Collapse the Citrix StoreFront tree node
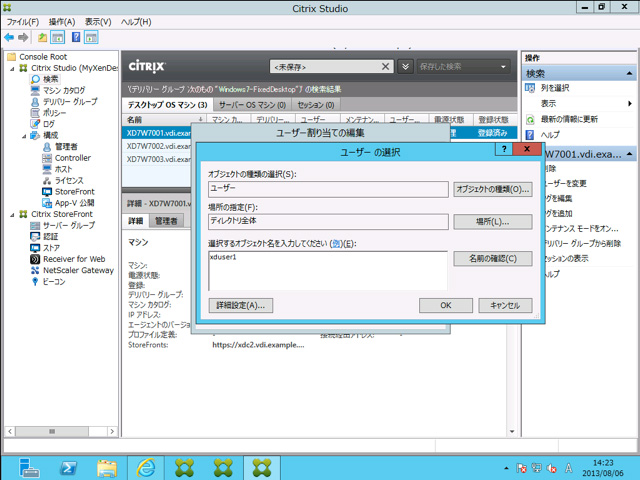Screen dimensions: 640x480 [x=12, y=215]
